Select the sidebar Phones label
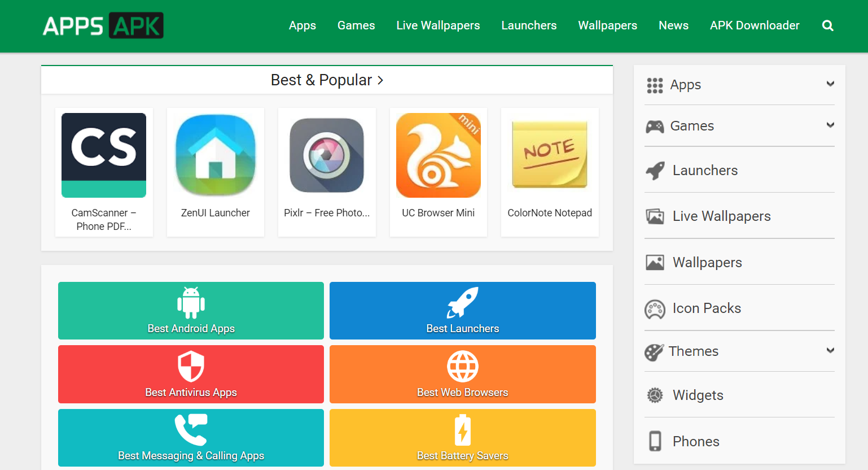This screenshot has height=470, width=868. point(696,442)
